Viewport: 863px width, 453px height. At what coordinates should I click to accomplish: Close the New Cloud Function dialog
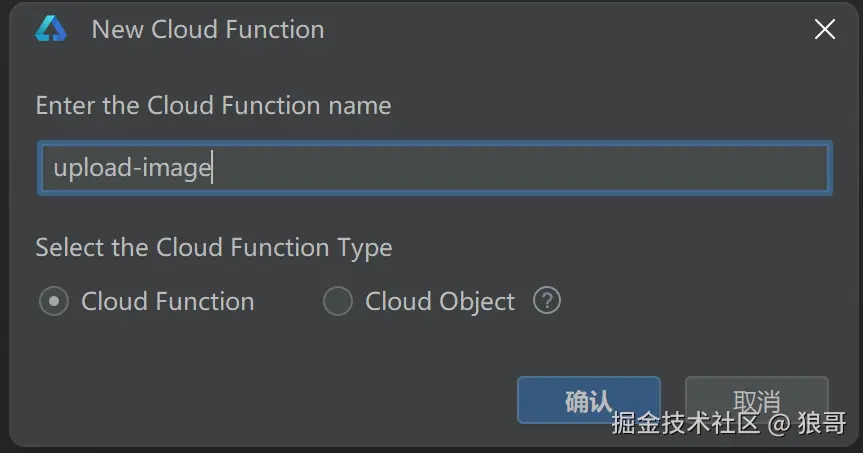(x=824, y=30)
